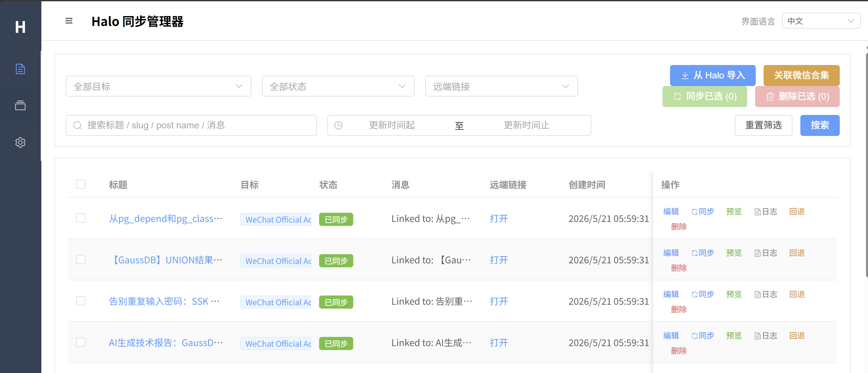
Task: Click the 同步已选 (0) button
Action: tap(705, 96)
